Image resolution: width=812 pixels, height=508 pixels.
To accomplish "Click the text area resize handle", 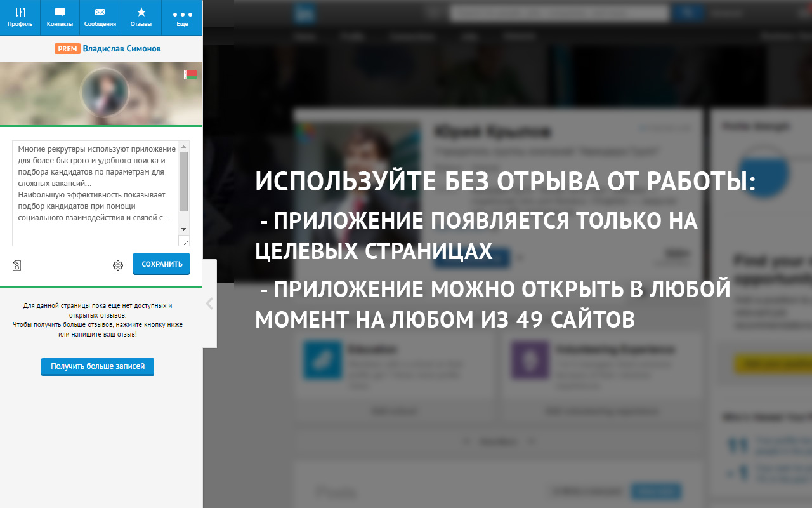I will [x=185, y=241].
